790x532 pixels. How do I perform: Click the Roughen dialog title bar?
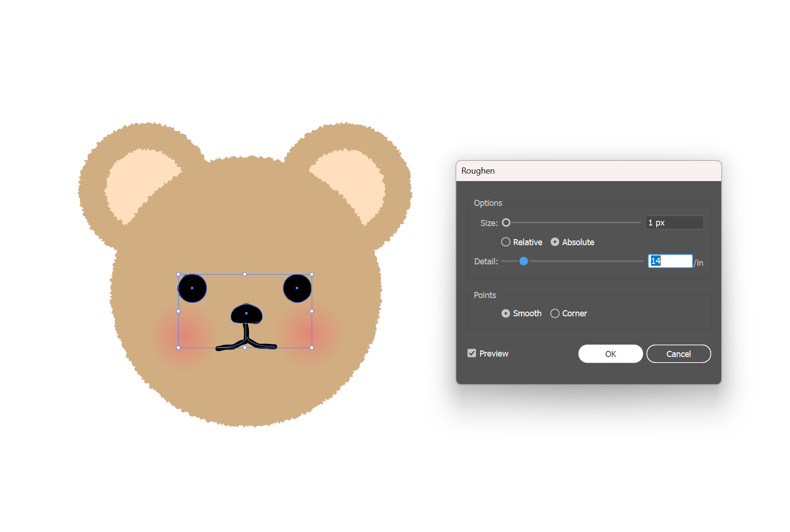pyautogui.click(x=589, y=171)
